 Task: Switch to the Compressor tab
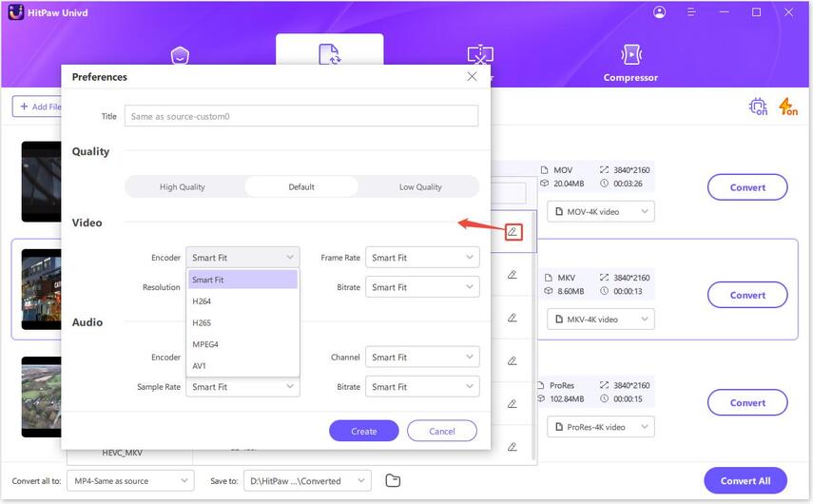coord(630,64)
